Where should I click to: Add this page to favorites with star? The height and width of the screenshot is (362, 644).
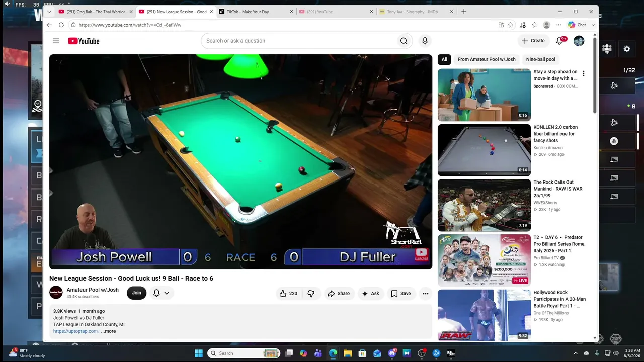(x=511, y=25)
